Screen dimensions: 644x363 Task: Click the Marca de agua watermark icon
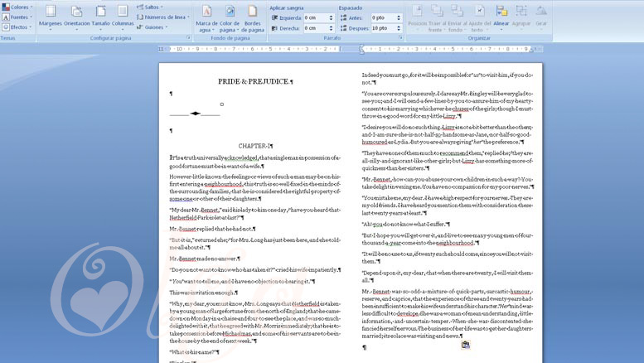(x=206, y=12)
